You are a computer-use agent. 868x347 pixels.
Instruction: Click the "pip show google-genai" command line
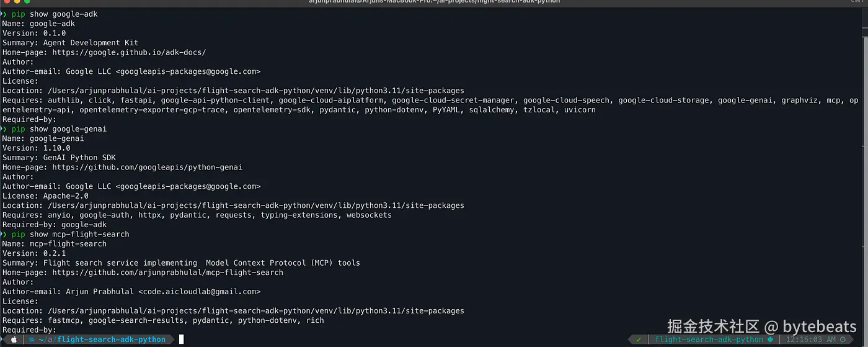(59, 128)
